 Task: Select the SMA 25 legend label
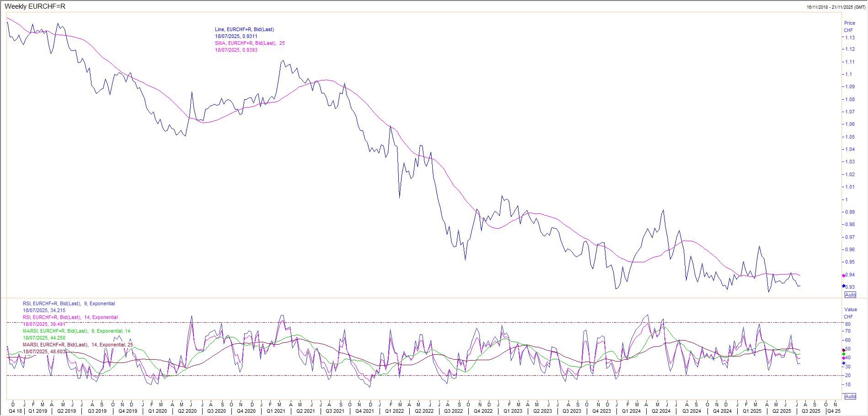pyautogui.click(x=250, y=43)
